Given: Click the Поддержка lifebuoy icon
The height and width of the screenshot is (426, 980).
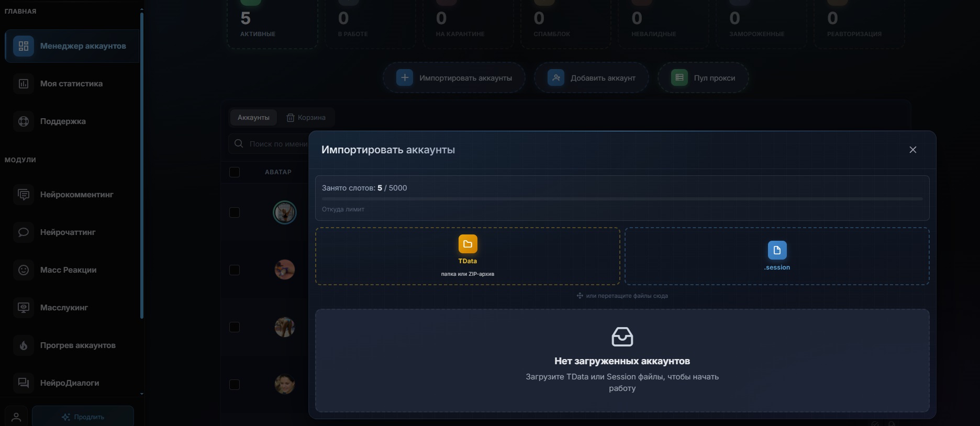Looking at the screenshot, I should pyautogui.click(x=24, y=121).
